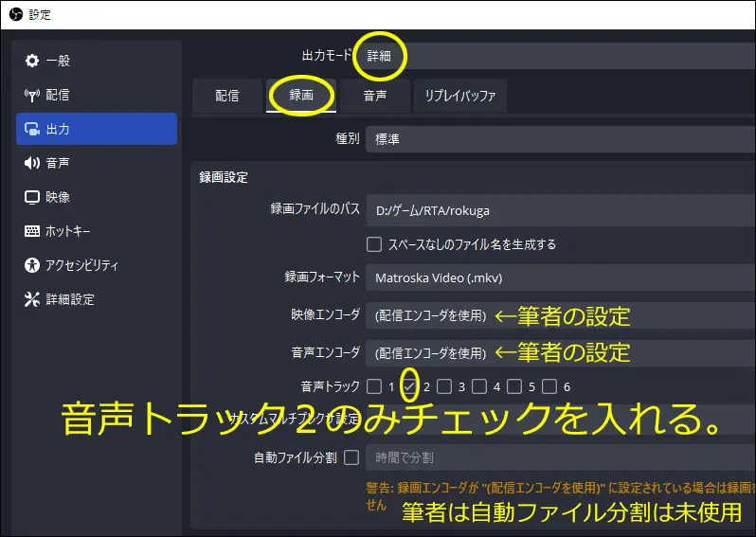Open the output mode (出力モード) dropdown
The width and height of the screenshot is (756, 537).
pyautogui.click(x=557, y=56)
